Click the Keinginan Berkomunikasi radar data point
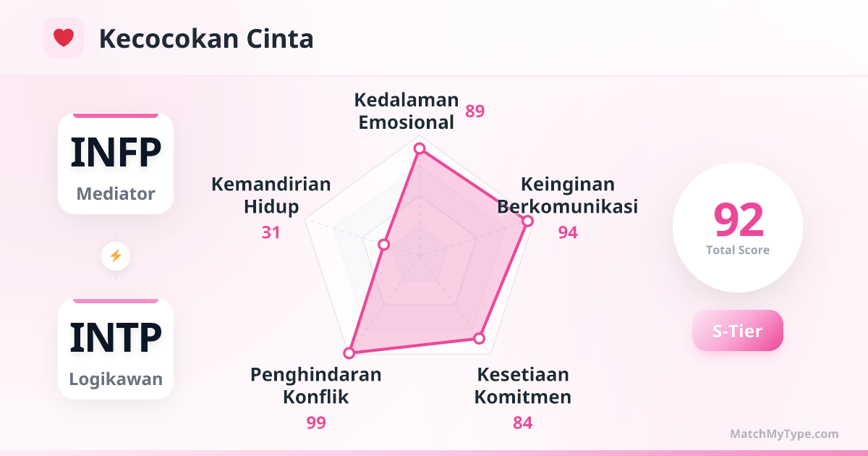The width and height of the screenshot is (868, 456). (528, 221)
